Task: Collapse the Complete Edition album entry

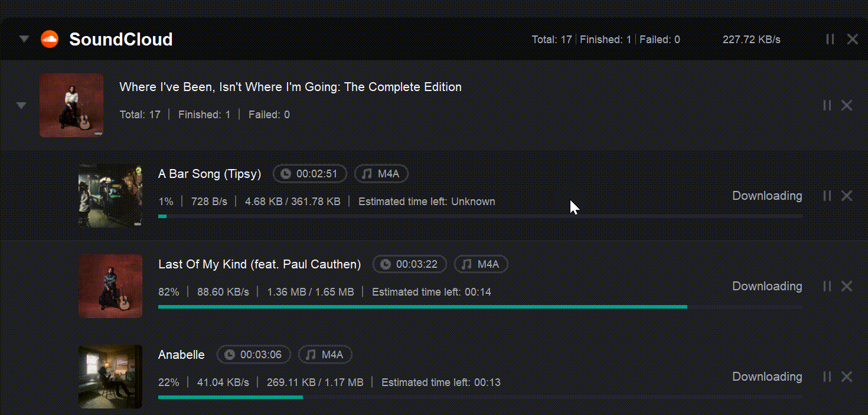Action: (21, 105)
